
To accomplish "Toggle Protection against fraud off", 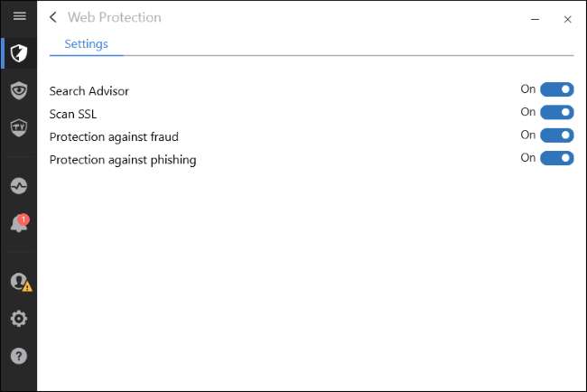I will 556,135.
